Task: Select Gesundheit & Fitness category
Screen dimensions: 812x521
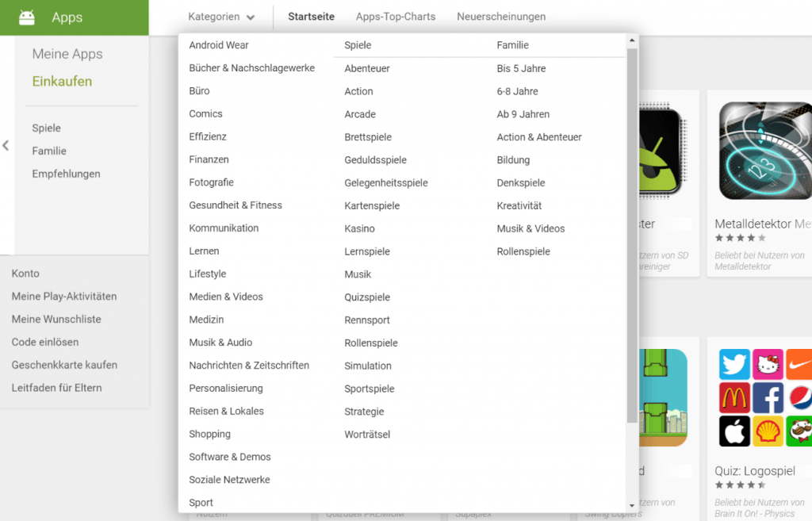Action: [236, 205]
